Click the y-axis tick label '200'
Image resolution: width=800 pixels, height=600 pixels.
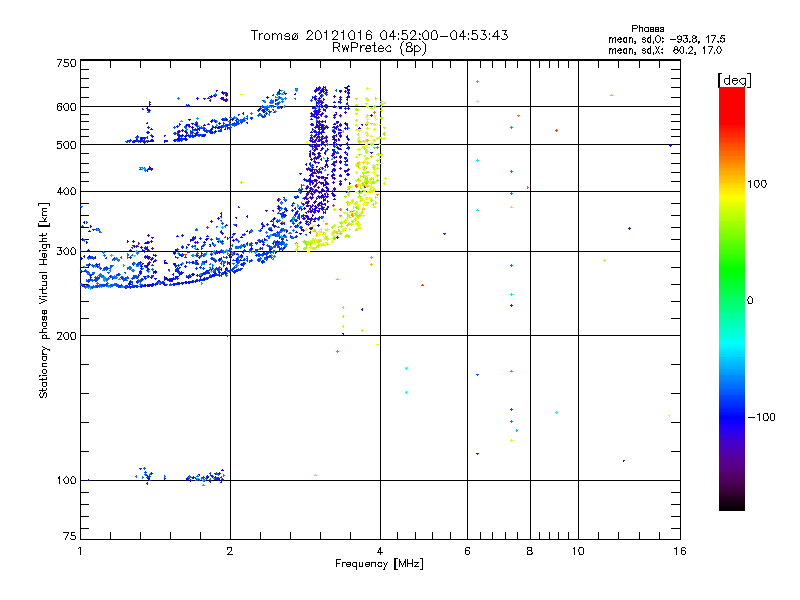(66, 336)
